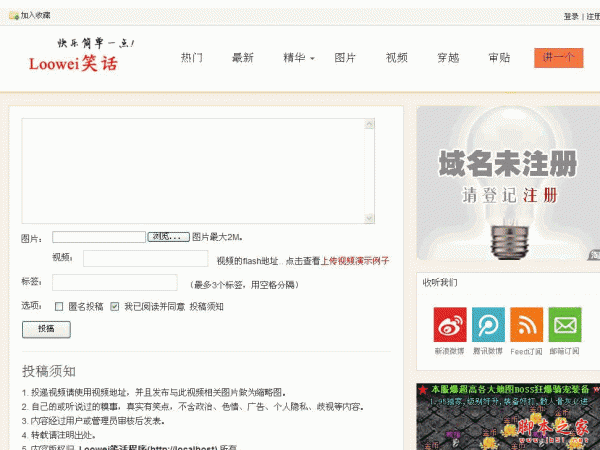Go to the 热门 menu
Image resolution: width=600 pixels, height=450 pixels.
[191, 58]
